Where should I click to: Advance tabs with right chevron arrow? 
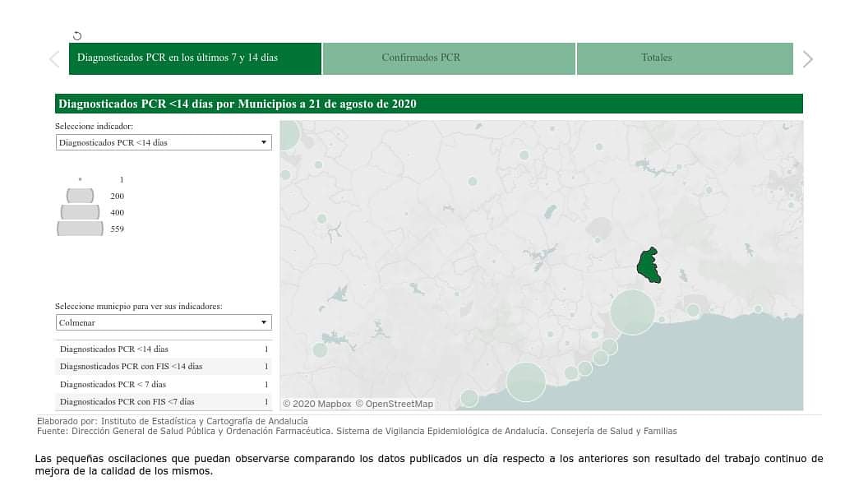pyautogui.click(x=808, y=59)
